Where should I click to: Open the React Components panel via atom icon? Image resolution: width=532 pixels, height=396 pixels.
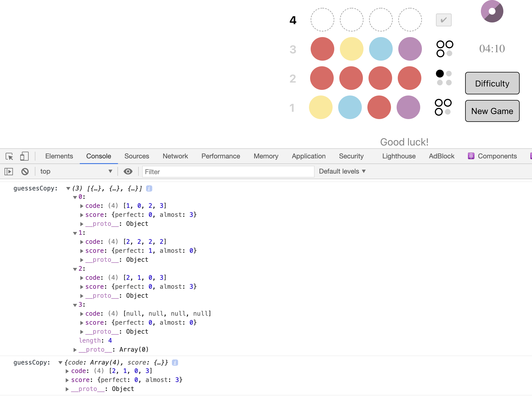(471, 156)
